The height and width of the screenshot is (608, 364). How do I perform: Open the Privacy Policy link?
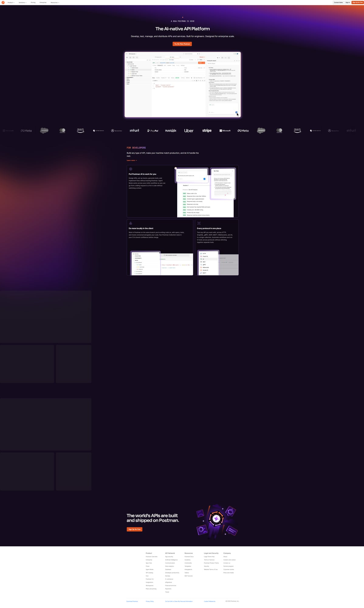tap(150, 601)
